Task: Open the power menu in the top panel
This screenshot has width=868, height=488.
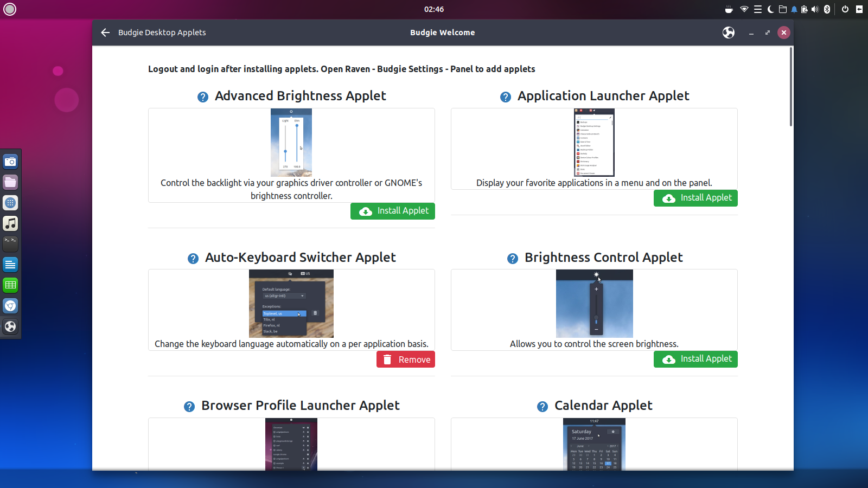Action: coord(845,9)
